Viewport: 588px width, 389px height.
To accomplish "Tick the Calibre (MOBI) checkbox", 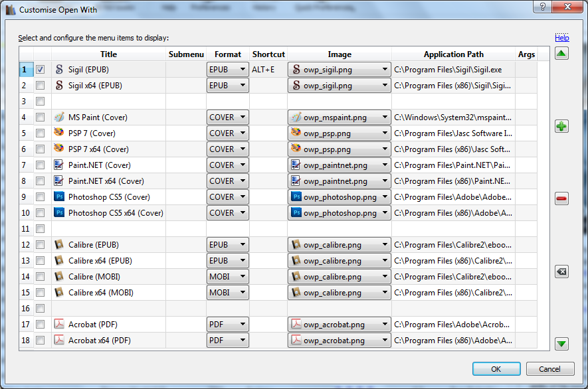I will coord(40,277).
